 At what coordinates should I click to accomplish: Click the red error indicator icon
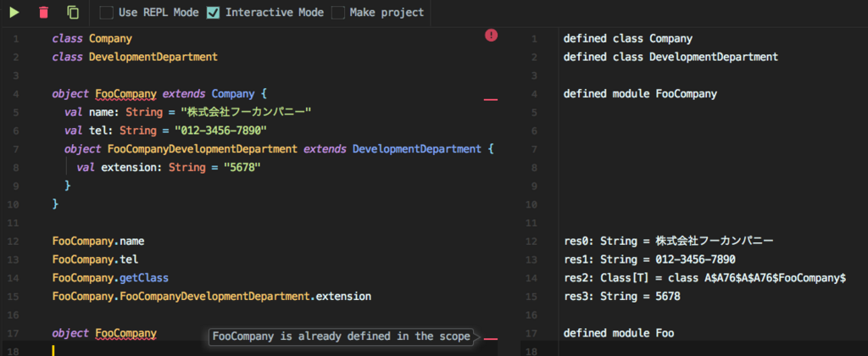tap(491, 36)
